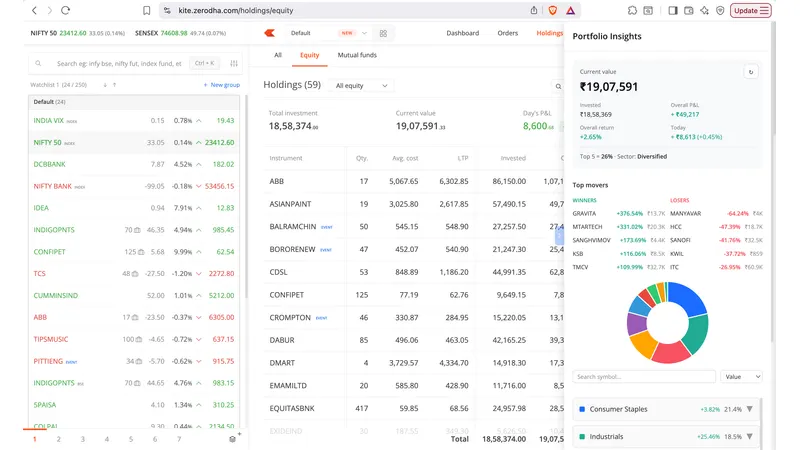Sort holdings by LTP column header

(x=463, y=158)
